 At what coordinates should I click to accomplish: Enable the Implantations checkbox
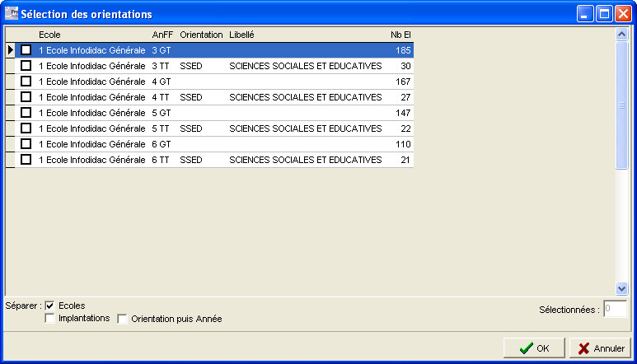tap(50, 319)
